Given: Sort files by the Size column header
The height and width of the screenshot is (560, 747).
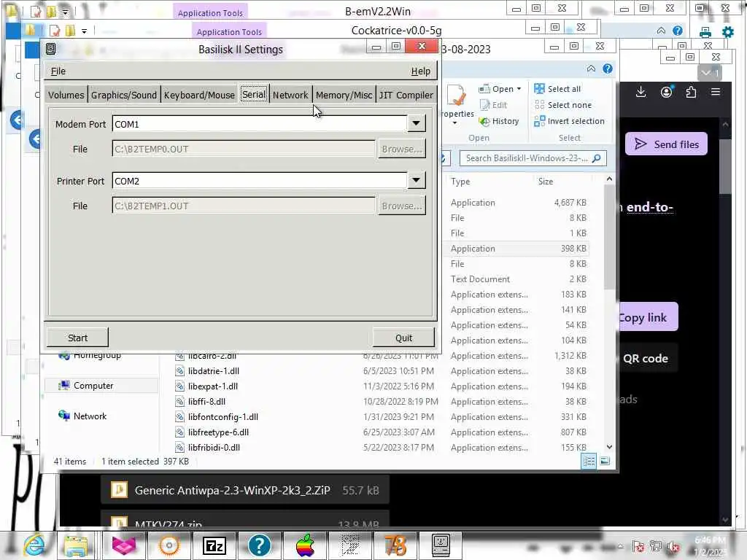Looking at the screenshot, I should coord(546,182).
